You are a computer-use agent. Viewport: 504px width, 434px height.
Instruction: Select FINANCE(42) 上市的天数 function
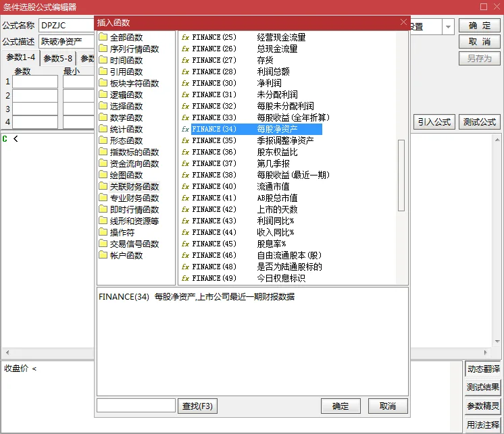[245, 209]
